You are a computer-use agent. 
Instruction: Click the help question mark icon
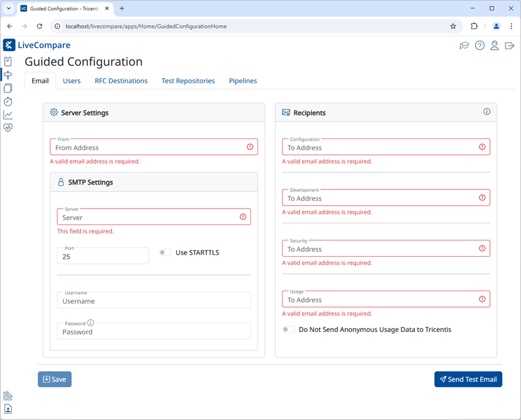479,45
